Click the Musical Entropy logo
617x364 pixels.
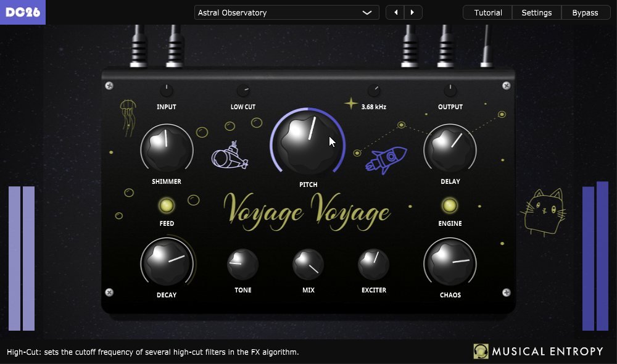click(x=538, y=352)
